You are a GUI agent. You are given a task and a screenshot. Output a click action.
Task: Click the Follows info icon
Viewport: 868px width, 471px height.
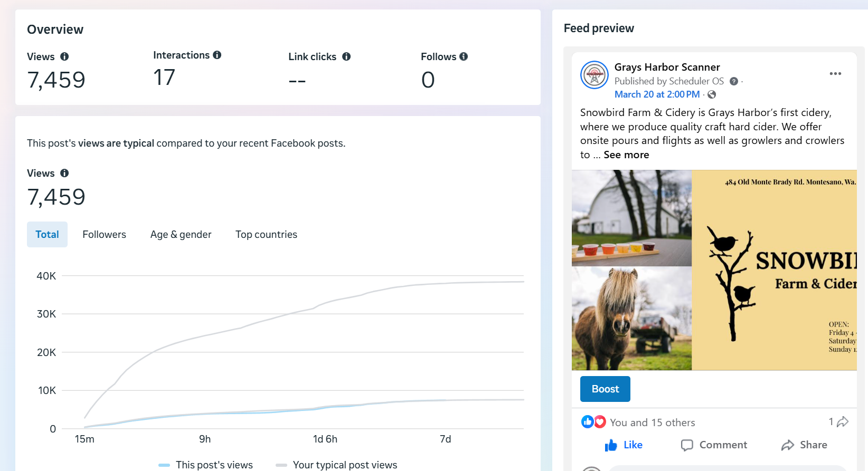click(464, 56)
